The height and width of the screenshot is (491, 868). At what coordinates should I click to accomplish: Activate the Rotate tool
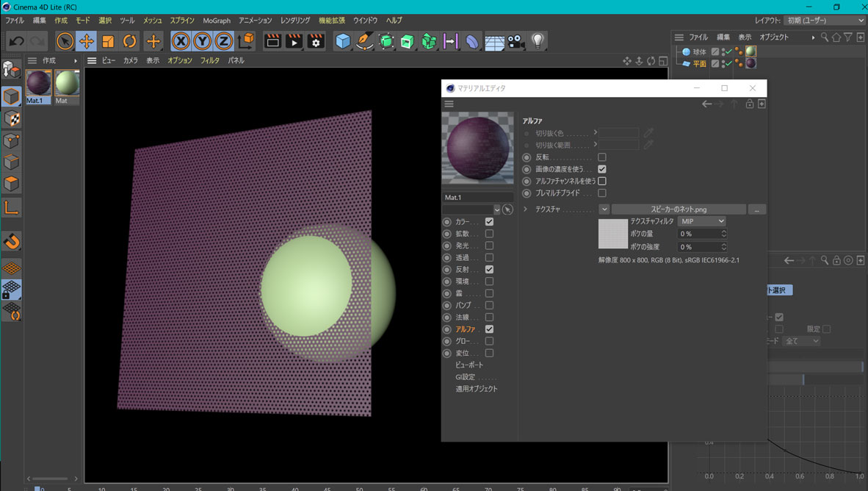[x=129, y=41]
